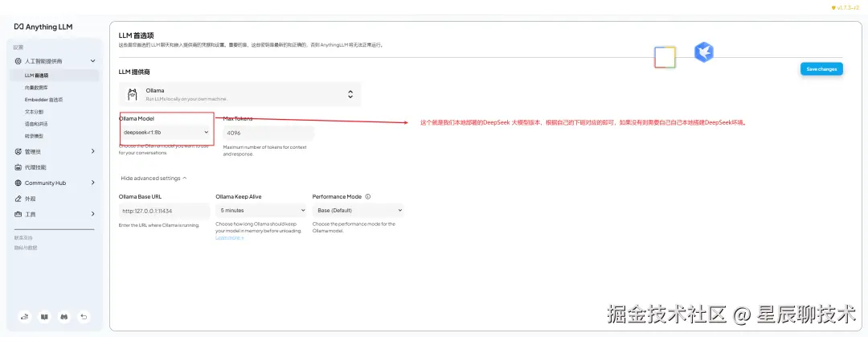
Task: Expand the Community Hub chevron
Action: (92, 183)
